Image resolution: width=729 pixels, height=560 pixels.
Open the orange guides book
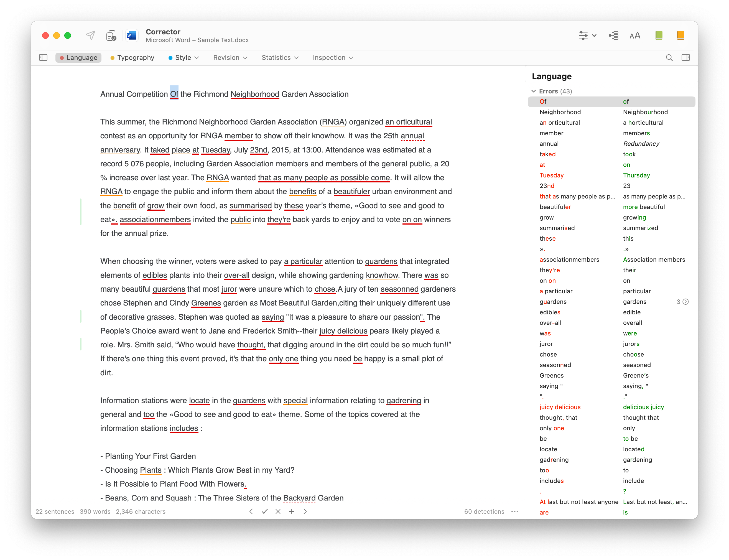(x=680, y=35)
